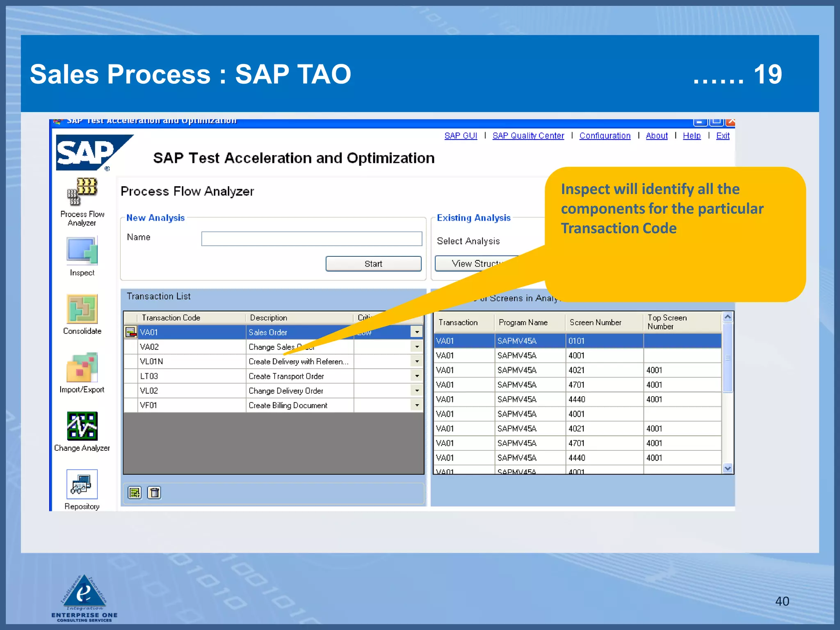Launch the Change Analyzer icon

(82, 426)
